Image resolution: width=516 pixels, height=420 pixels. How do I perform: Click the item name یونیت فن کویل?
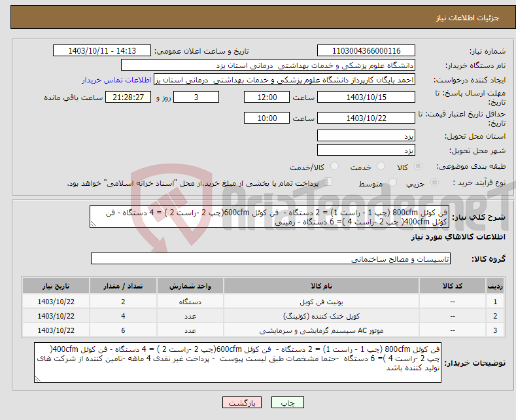321,302
